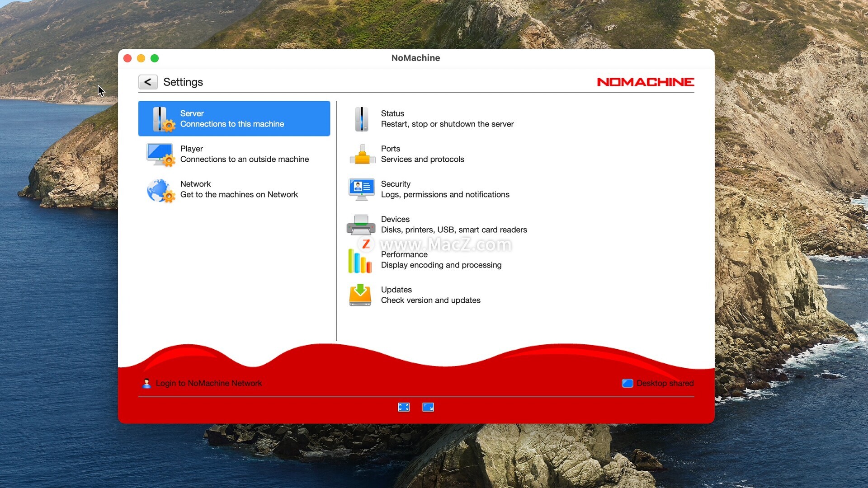The height and width of the screenshot is (488, 868).
Task: Click the Ports connector icon
Action: tap(362, 155)
